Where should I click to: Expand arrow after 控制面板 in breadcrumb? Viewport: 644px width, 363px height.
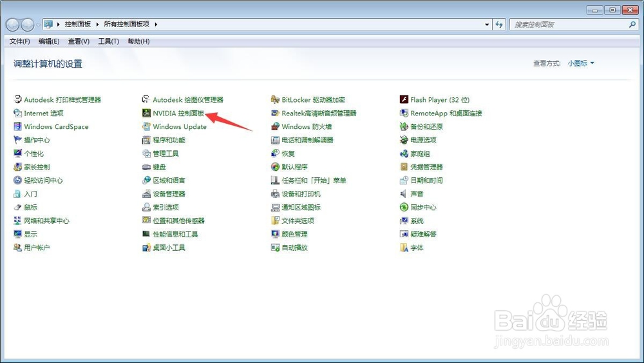coord(97,25)
